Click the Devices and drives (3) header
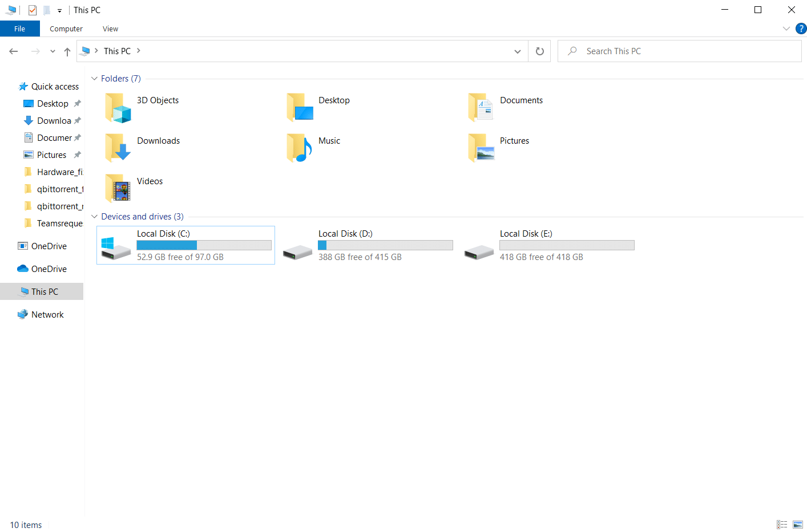Viewport: 807px width, 532px height. pyautogui.click(x=143, y=217)
